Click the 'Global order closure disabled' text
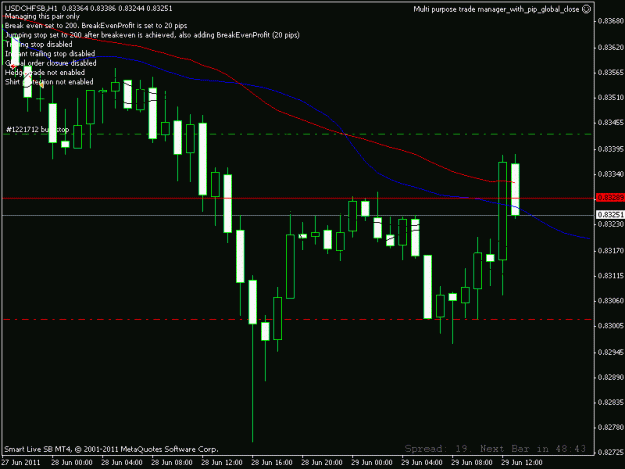This screenshot has height=469, width=625. tap(51, 63)
